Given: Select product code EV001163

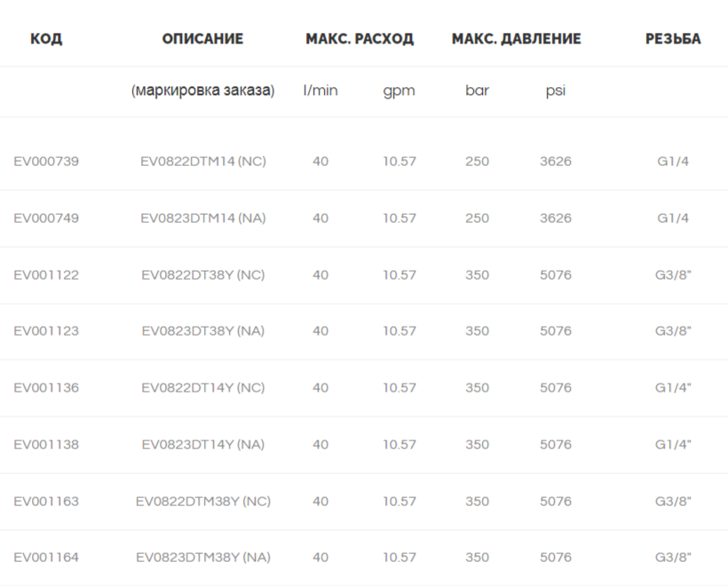Looking at the screenshot, I should pos(46,501).
